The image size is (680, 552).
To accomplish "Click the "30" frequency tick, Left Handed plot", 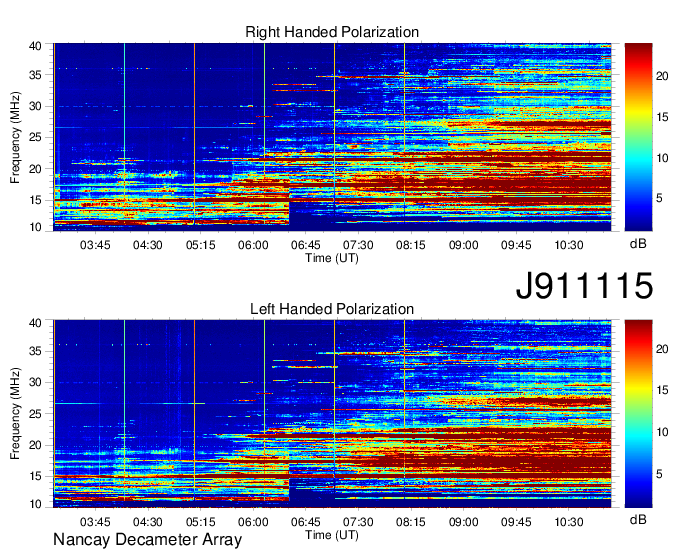I will click(x=36, y=382).
